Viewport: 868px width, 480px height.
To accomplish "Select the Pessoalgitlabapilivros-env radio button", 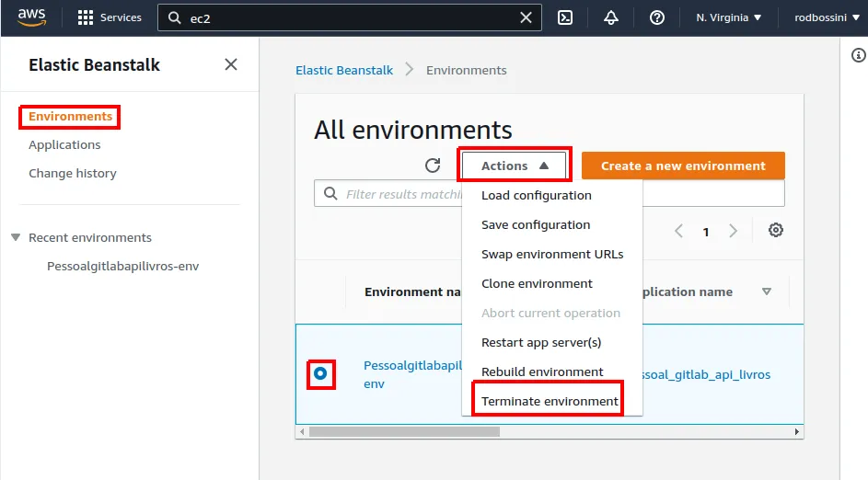I will point(320,374).
